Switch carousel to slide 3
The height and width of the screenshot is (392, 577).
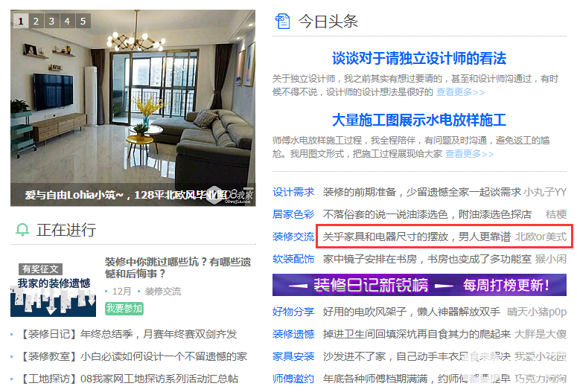(x=52, y=21)
